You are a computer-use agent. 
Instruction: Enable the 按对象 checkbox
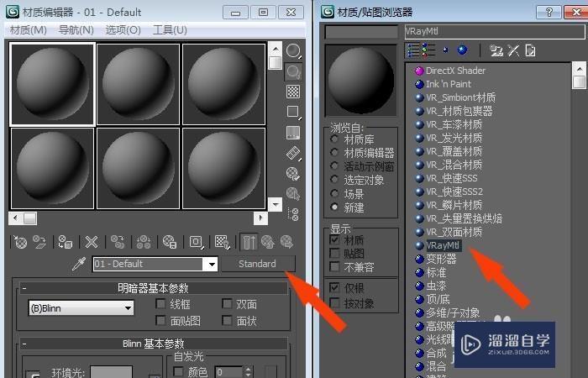[334, 303]
